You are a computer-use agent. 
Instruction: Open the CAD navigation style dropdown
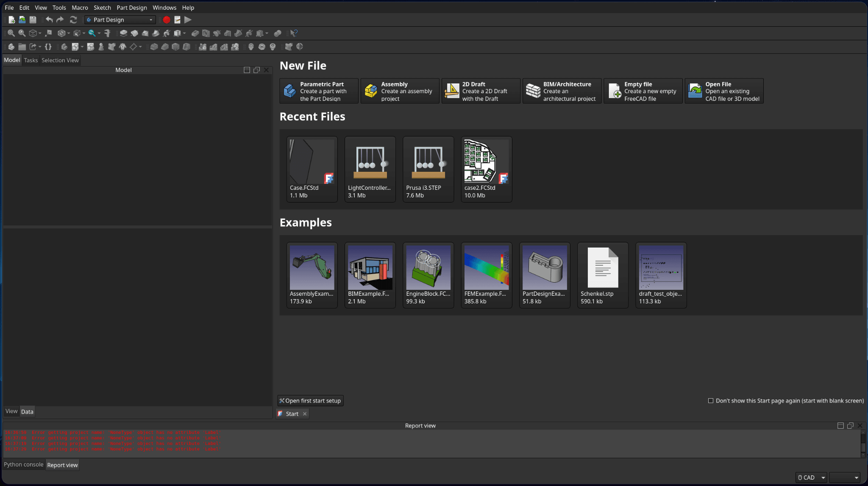tap(811, 478)
